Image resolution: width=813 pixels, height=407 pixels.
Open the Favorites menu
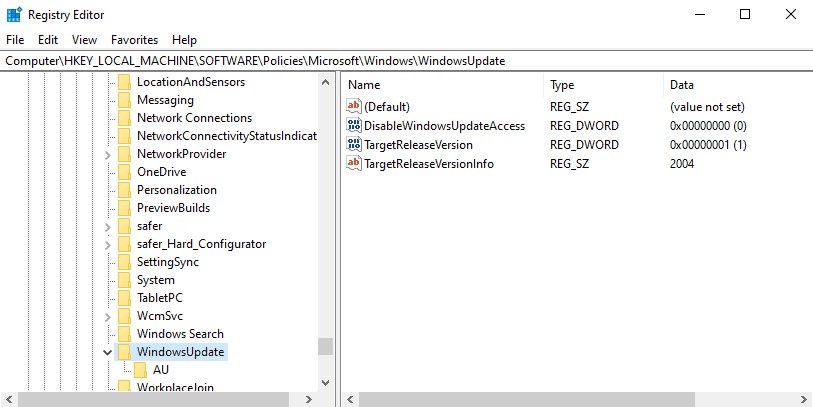point(134,40)
